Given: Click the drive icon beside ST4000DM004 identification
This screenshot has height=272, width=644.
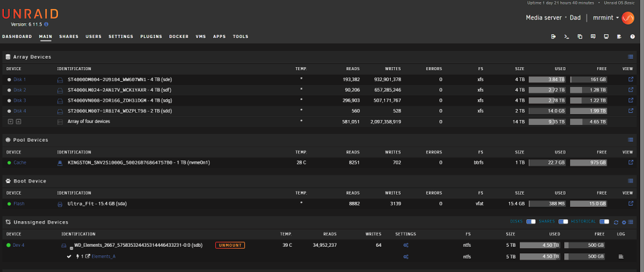Looking at the screenshot, I should pyautogui.click(x=60, y=80).
